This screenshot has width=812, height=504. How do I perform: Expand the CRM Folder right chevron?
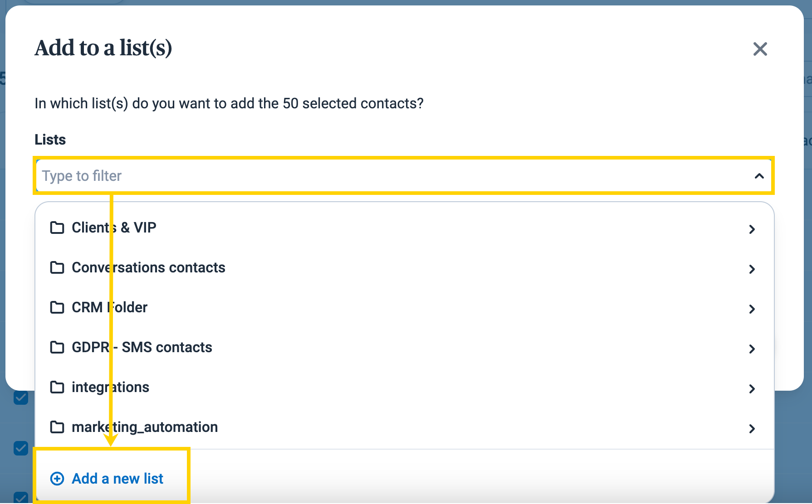click(752, 309)
